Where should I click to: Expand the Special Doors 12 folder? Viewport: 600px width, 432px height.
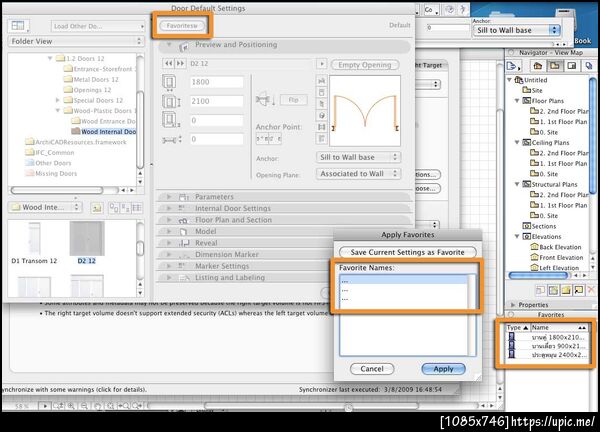click(57, 100)
